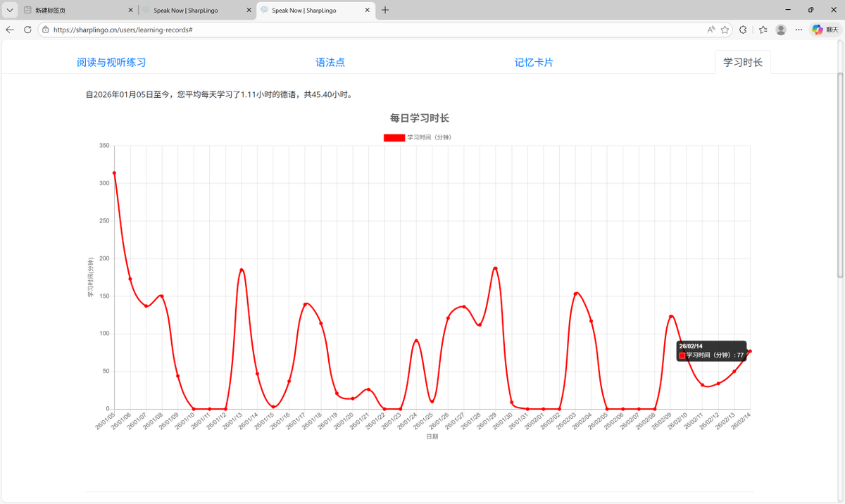Close the 新建标签页 browser tab

tap(131, 10)
